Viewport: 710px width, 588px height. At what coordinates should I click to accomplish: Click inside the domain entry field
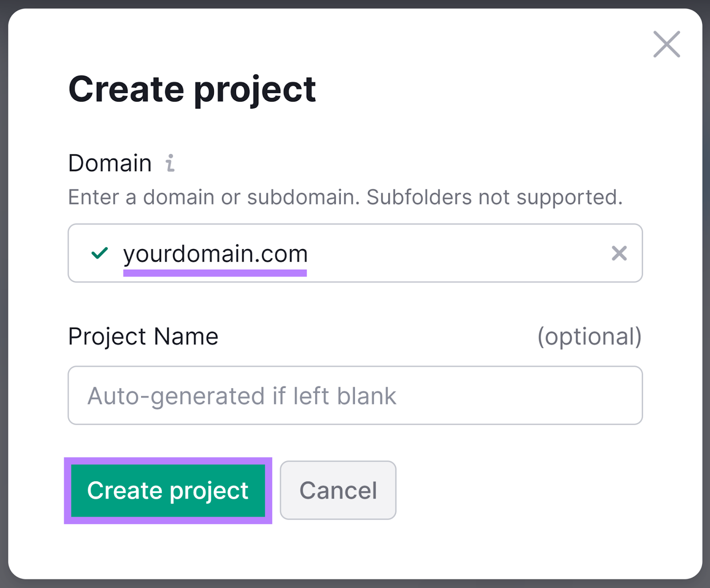tap(355, 253)
